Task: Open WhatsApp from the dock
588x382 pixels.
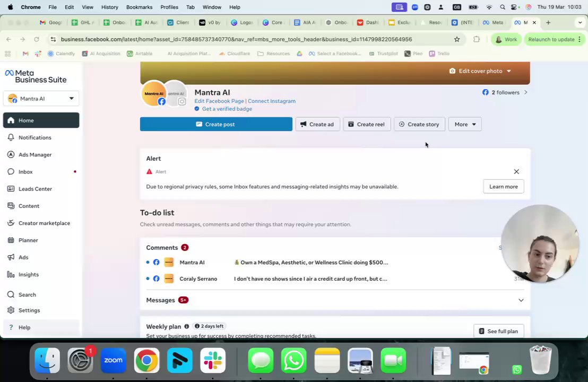Action: point(294,360)
